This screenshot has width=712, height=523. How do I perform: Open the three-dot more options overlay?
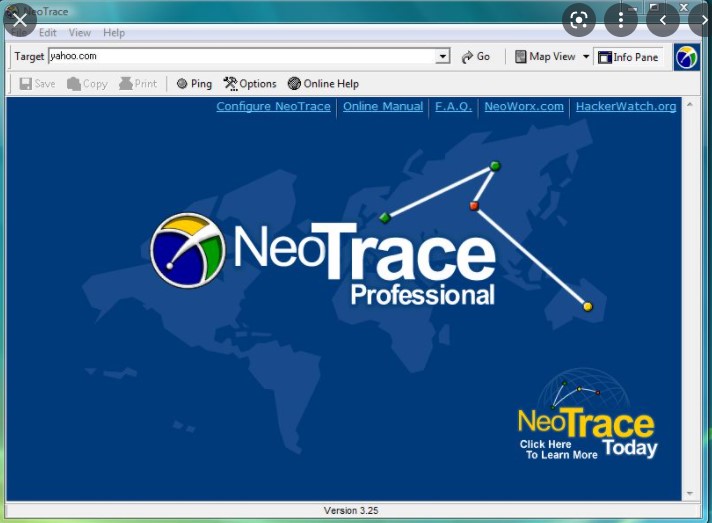[x=621, y=20]
